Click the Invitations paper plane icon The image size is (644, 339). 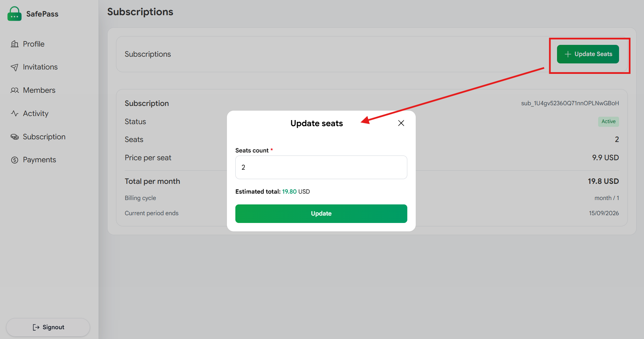pyautogui.click(x=14, y=67)
